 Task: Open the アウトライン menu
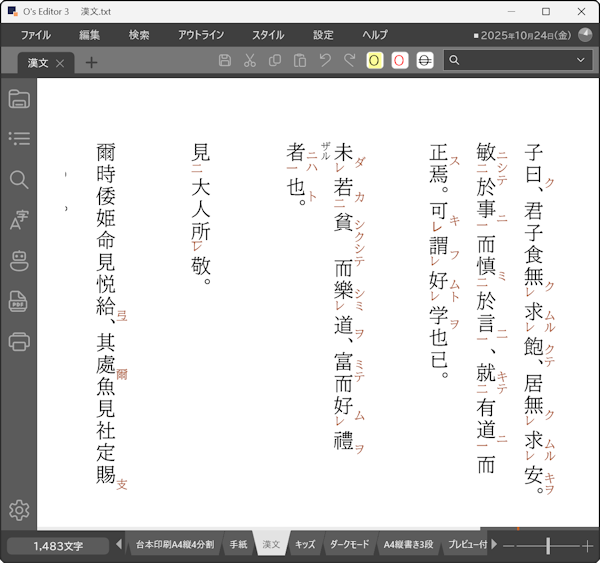201,35
